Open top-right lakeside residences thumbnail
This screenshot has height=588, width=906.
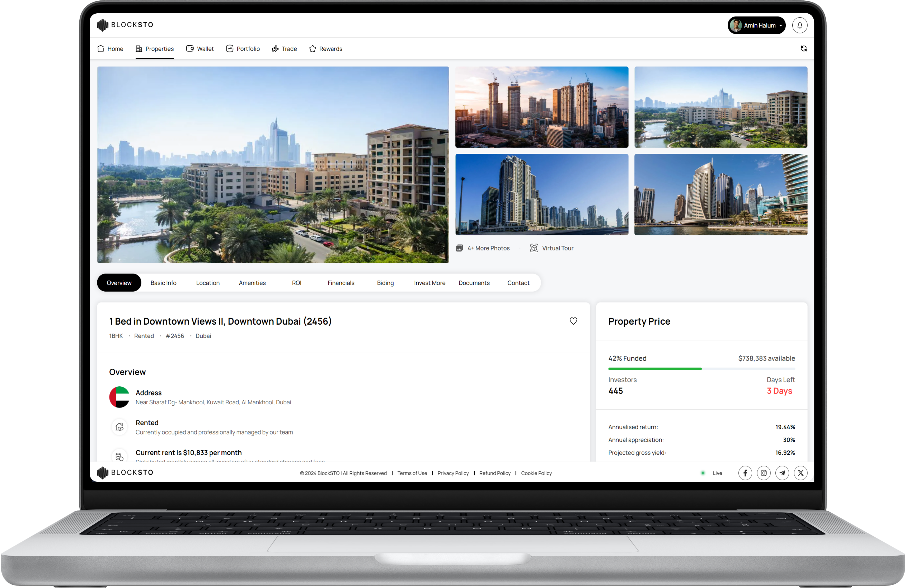click(720, 107)
